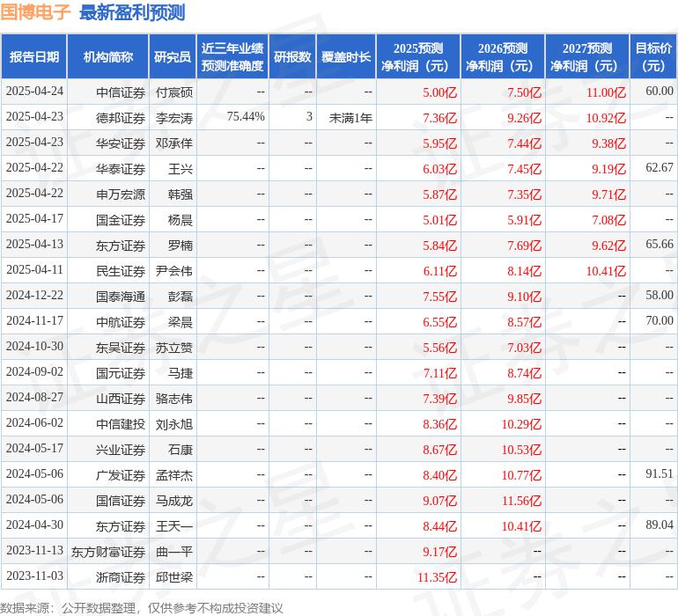Click the 2025预测净利润 column header
678x616 pixels.
[418, 57]
